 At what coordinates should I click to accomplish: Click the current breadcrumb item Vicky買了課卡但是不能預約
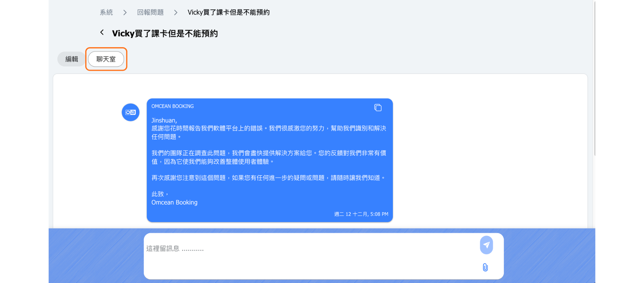[228, 13]
